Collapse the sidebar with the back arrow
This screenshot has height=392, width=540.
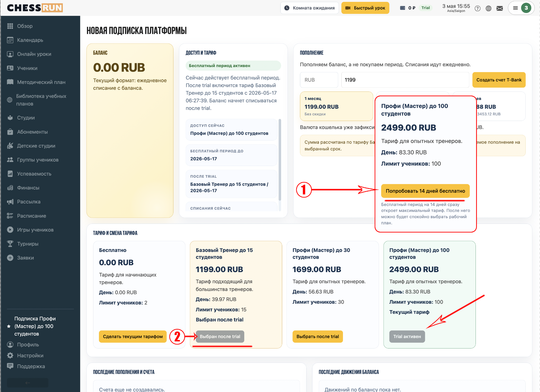point(28,382)
